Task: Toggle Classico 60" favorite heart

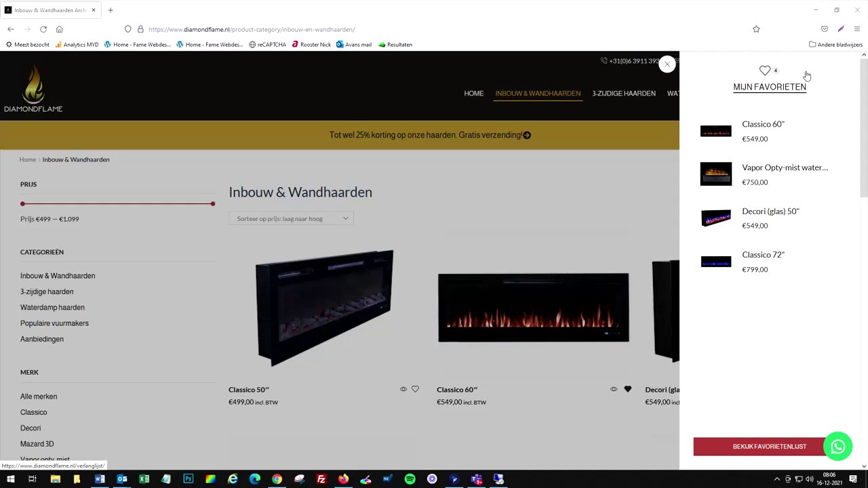Action: coord(627,389)
